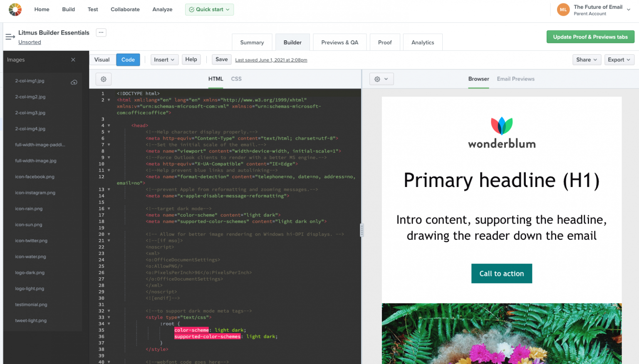Open the Quick start menu
Viewport: 639px width, 364px height.
click(x=209, y=9)
